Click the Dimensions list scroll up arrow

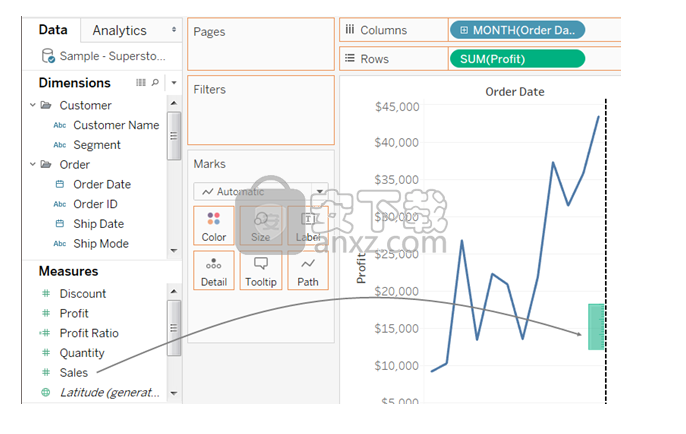[174, 103]
